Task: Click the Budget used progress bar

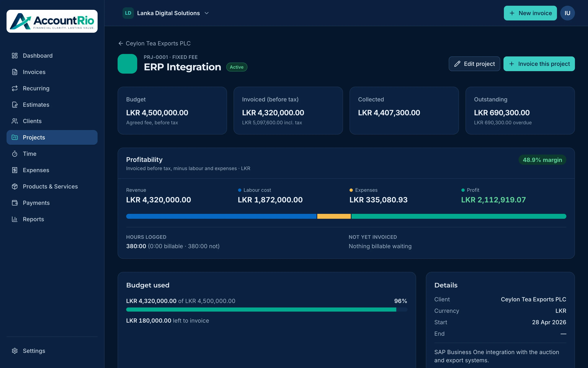Action: point(267,310)
